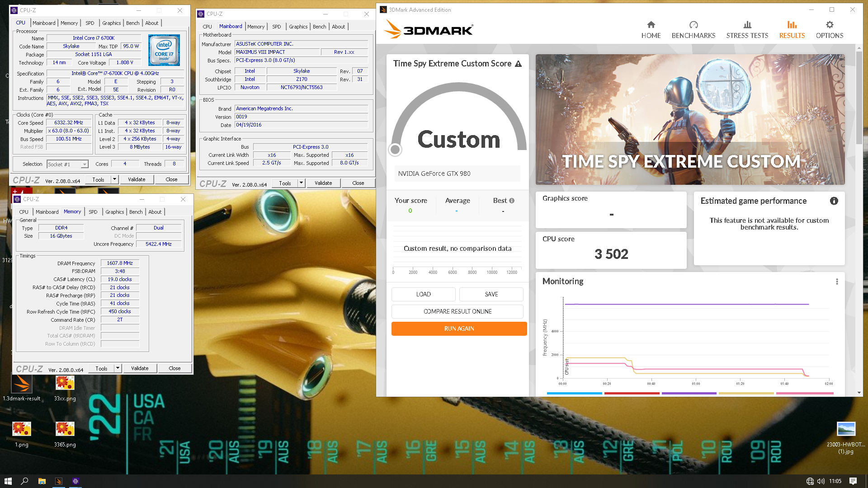
Task: Open the OPTIONS gear icon
Action: click(x=830, y=25)
